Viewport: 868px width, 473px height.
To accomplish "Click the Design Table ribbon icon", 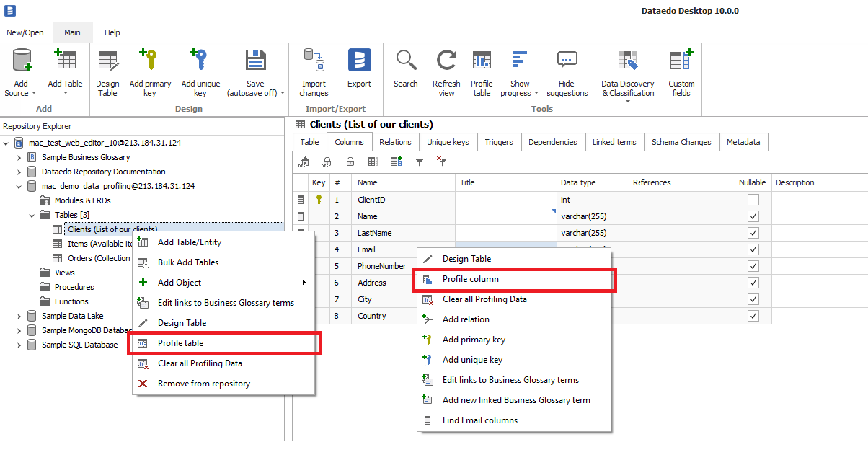I will 107,61.
